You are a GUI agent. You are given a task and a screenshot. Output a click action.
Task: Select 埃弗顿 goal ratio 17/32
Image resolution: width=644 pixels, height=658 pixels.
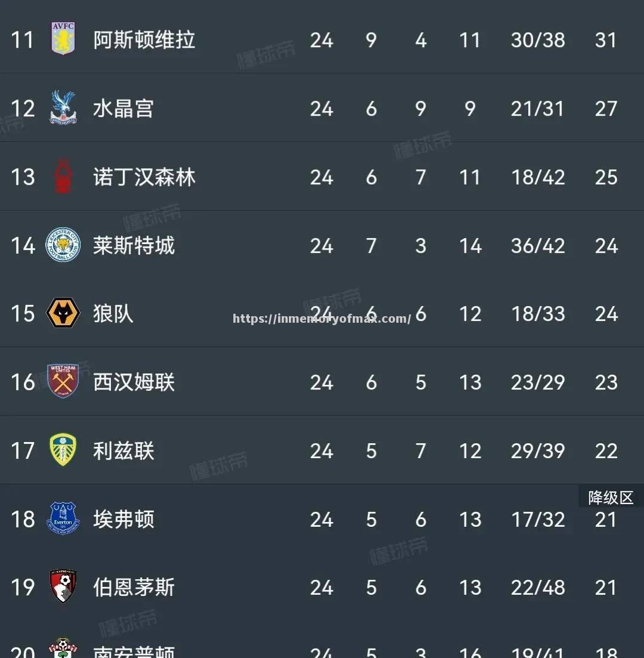click(x=537, y=520)
